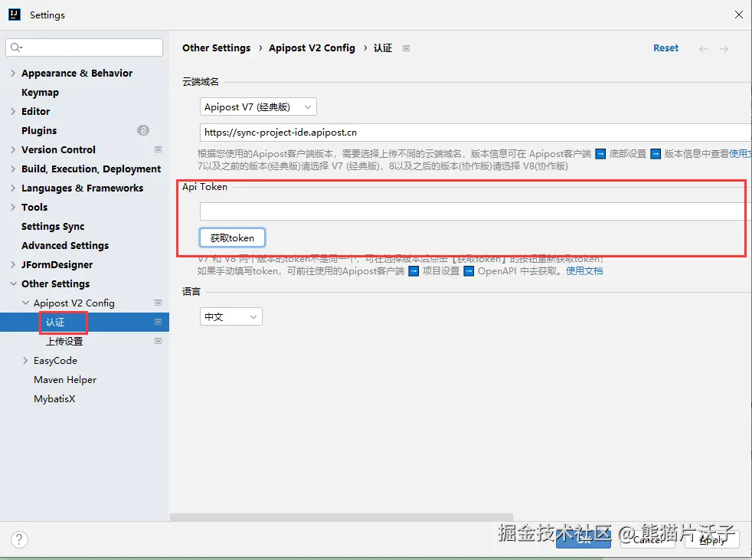Click the Apply button
This screenshot has height=560, width=752.
point(711,540)
